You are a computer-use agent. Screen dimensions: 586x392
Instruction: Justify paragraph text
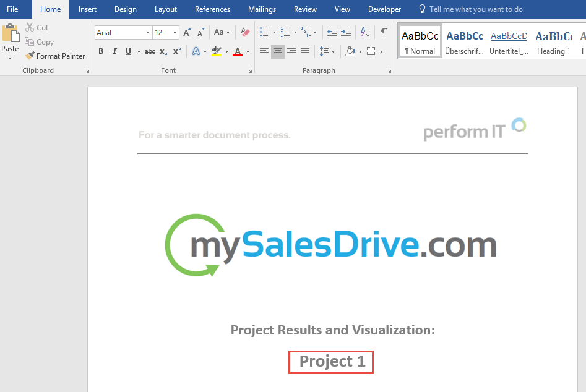[x=305, y=51]
